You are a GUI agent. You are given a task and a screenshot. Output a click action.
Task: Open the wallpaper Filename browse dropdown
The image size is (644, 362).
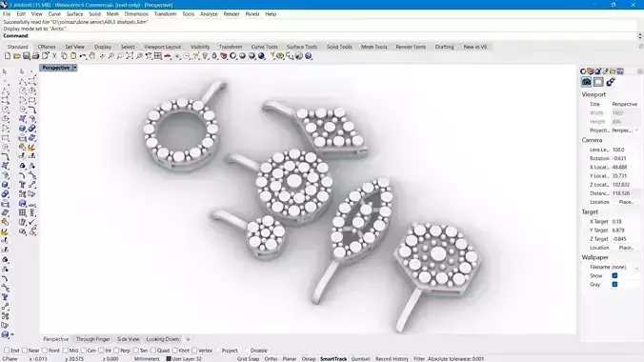[x=636, y=267]
